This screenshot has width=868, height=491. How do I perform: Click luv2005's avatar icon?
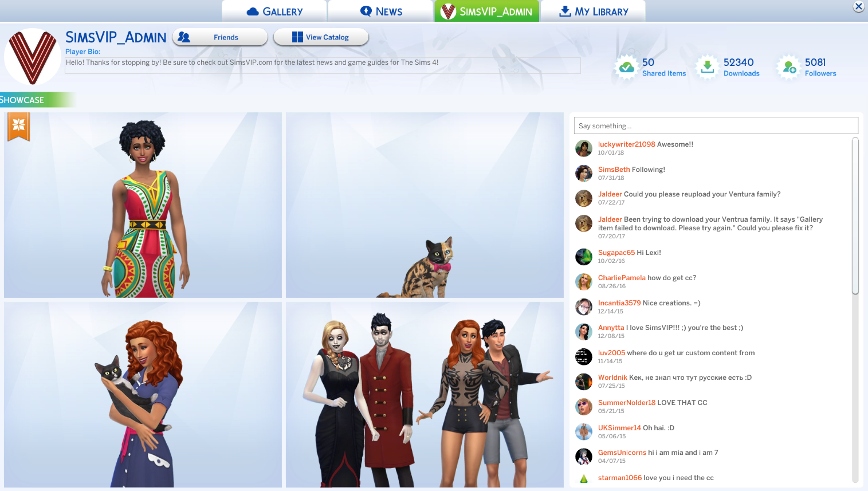pyautogui.click(x=584, y=357)
